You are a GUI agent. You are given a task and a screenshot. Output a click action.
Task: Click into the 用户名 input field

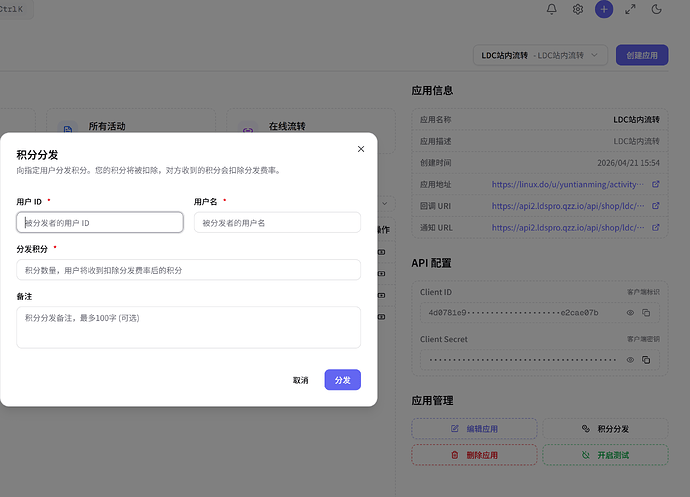tap(277, 222)
